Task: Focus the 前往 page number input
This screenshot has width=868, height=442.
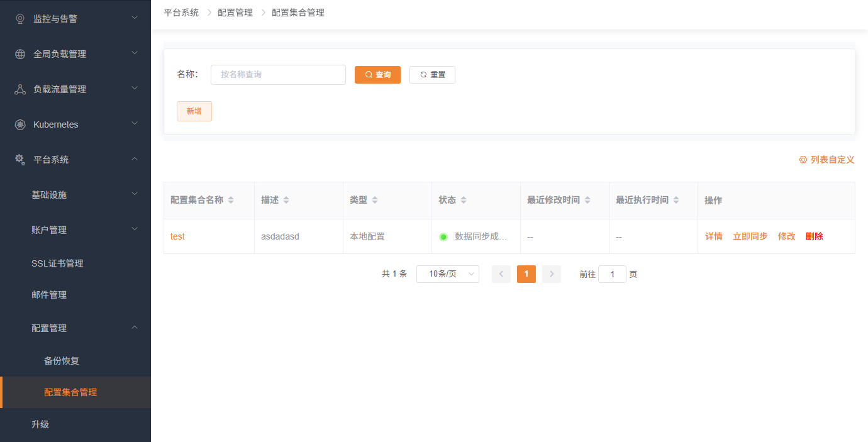Action: coord(612,274)
